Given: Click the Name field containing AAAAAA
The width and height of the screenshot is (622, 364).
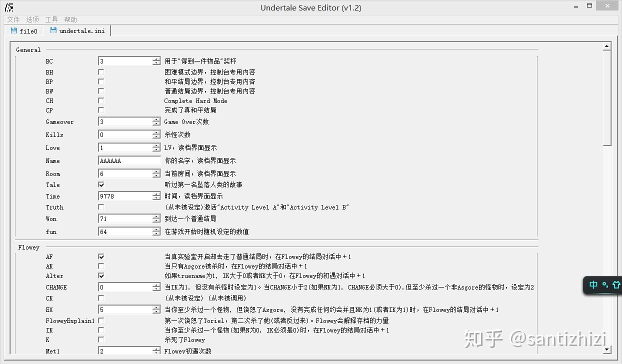Looking at the screenshot, I should (127, 160).
